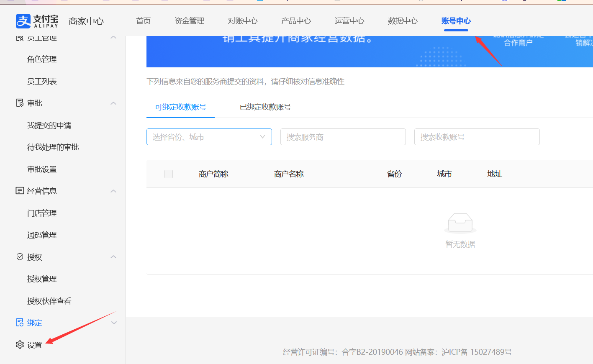Collapse the 审批 section chevron

[x=113, y=103]
